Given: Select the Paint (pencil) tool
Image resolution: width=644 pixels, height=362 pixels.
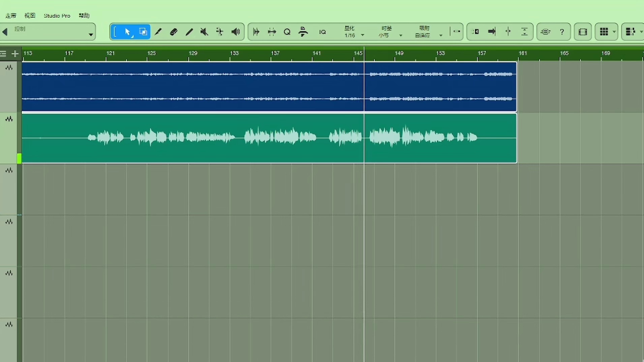Looking at the screenshot, I should pos(189,32).
